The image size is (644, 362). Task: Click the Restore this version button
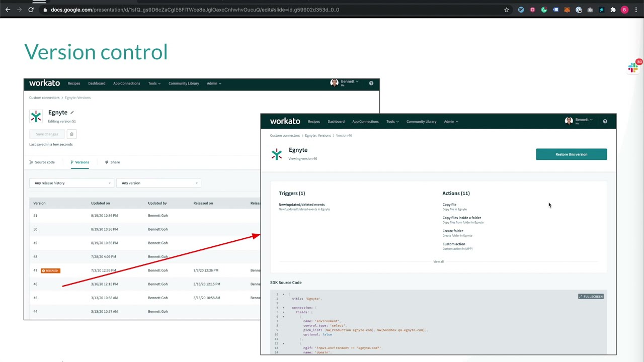[571, 154]
